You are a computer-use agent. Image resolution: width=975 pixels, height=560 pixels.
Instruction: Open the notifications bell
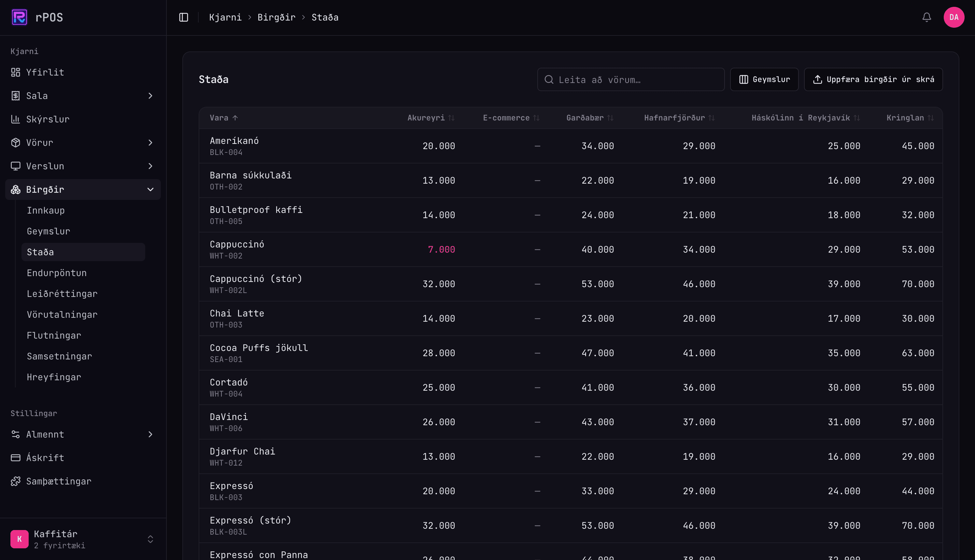coord(926,17)
